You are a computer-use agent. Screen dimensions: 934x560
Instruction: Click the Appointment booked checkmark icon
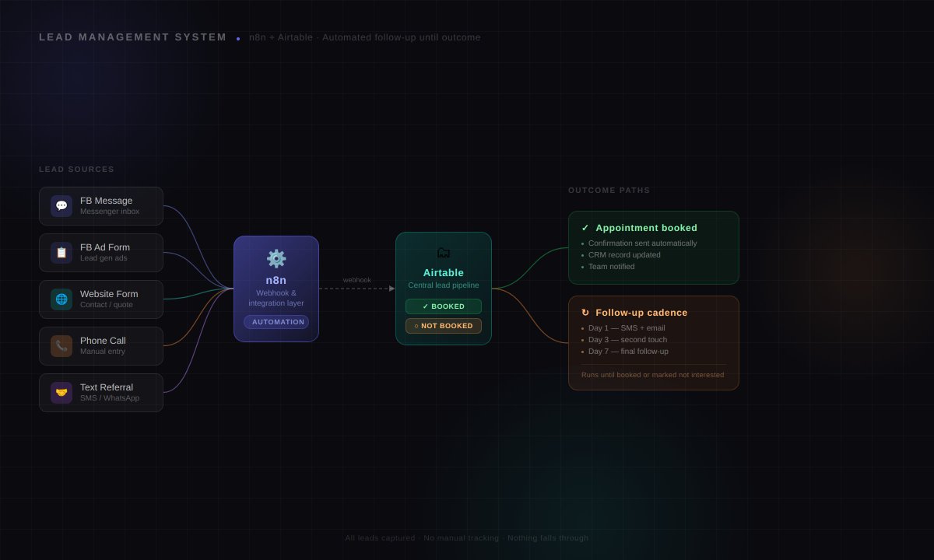point(585,228)
